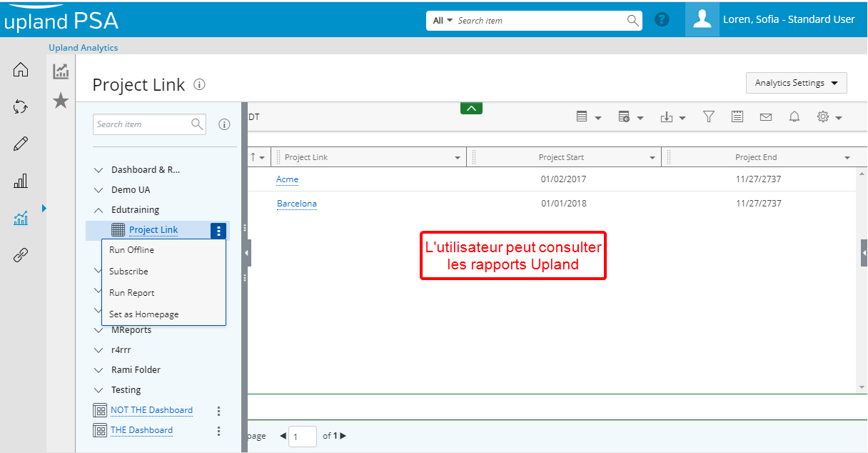Open the Project Start column dropdown
The width and height of the screenshot is (868, 453).
point(652,157)
